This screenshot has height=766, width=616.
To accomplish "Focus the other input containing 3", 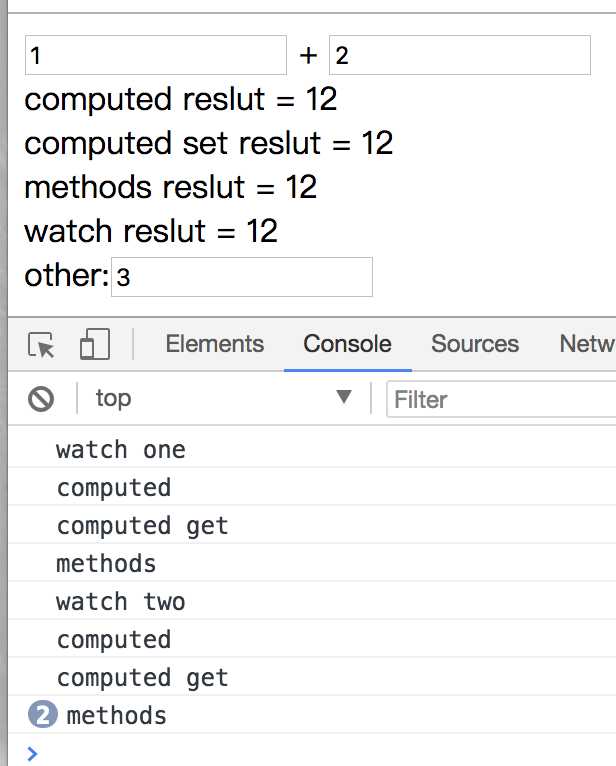I will point(242,277).
